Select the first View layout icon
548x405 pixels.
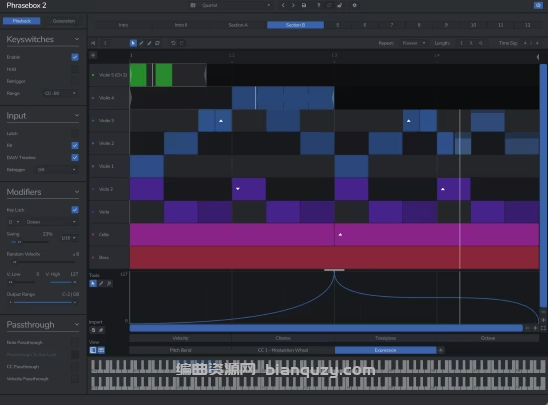93,350
